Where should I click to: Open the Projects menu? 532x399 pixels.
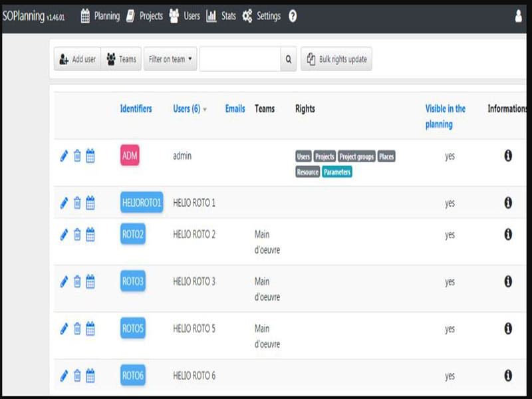tap(144, 16)
